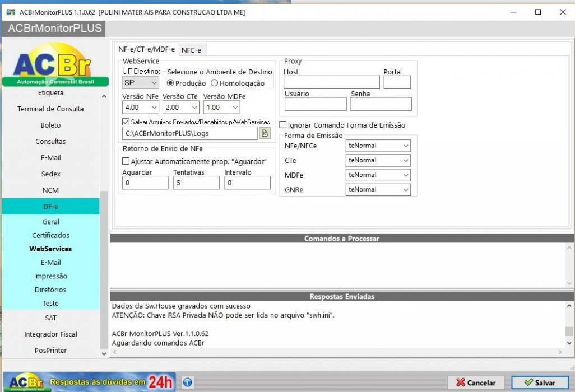Click 'Dados da Sw.House gravados' log line

point(181,306)
